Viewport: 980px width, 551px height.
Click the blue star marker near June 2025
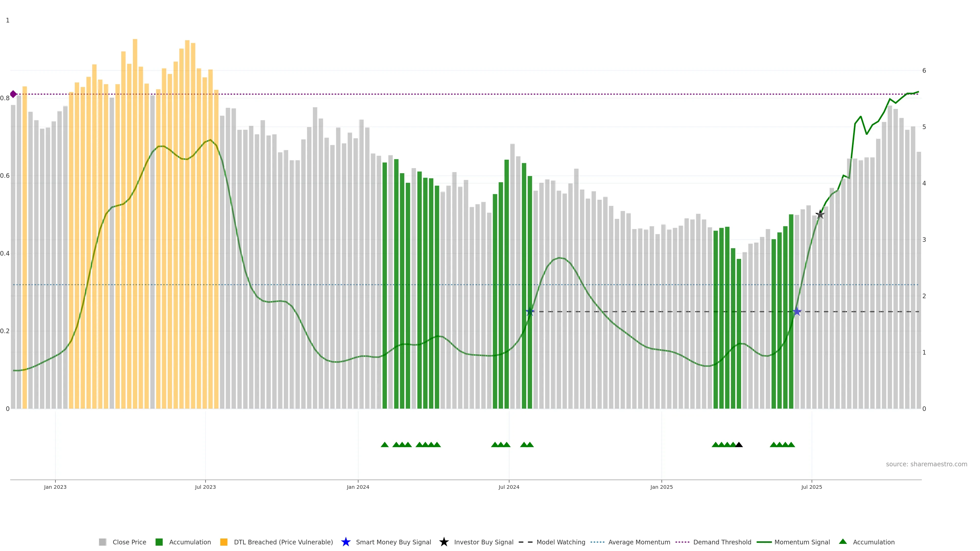click(797, 311)
